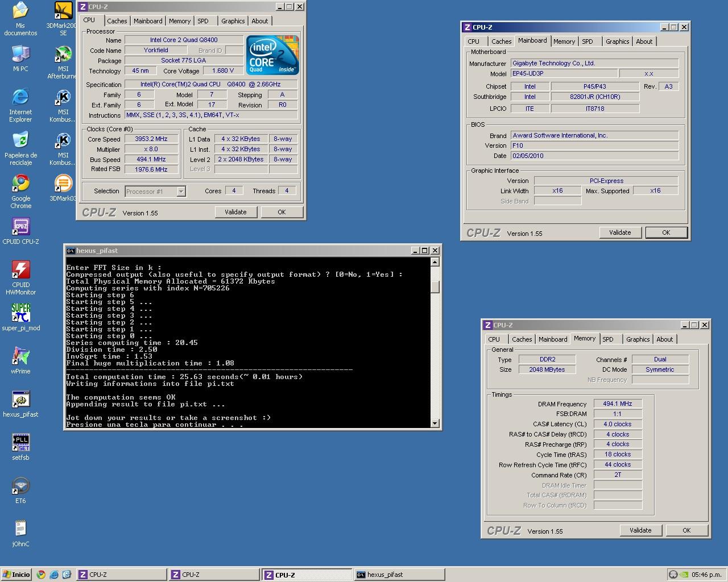
Task: Click the wPrime desktop icon
Action: (x=20, y=360)
